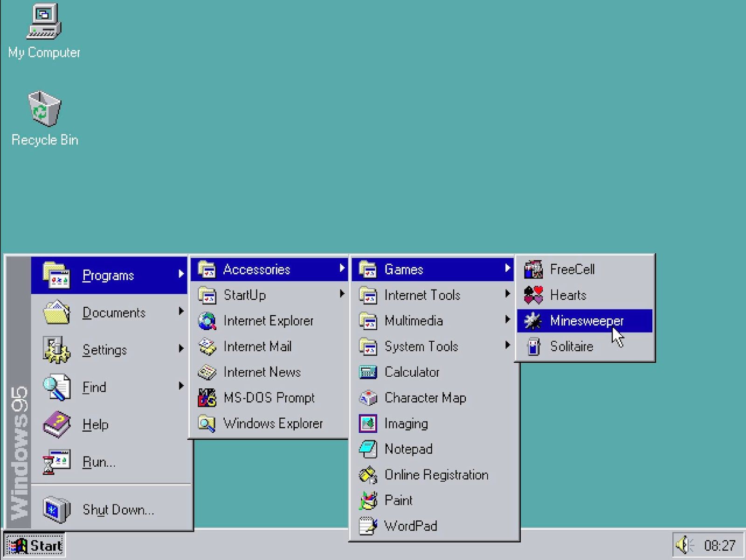Choose Shut Down... in Start menu
The image size is (746, 560).
point(111,509)
